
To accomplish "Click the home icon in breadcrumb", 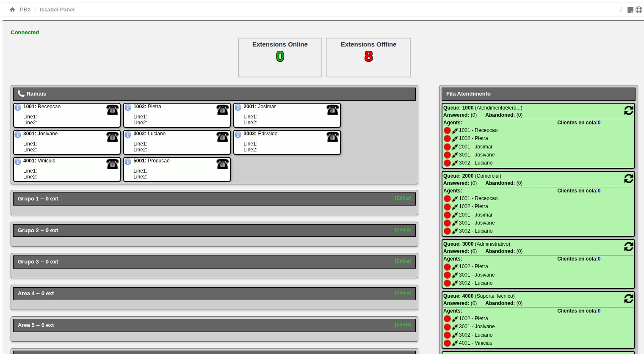I will (12, 10).
